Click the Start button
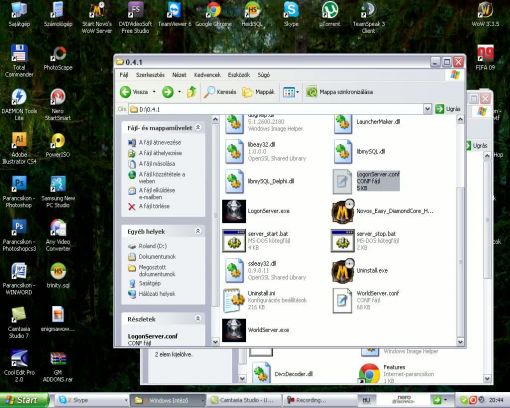Viewport: 510px width, 408px height. click(x=24, y=400)
